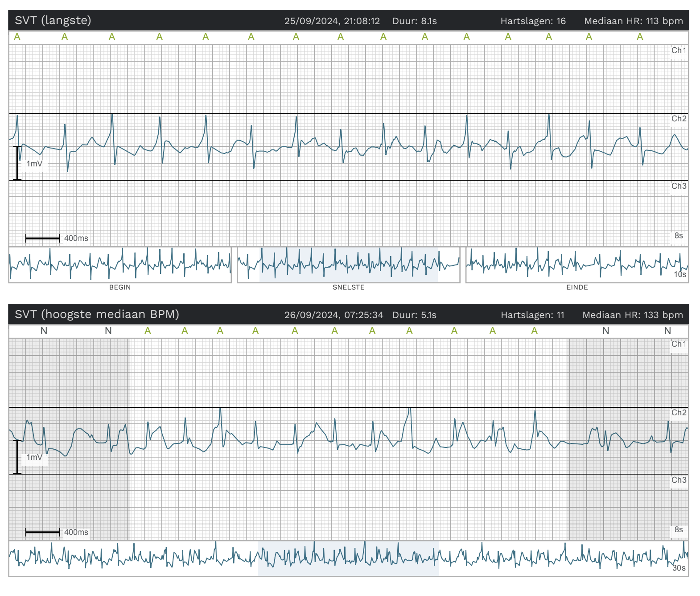The width and height of the screenshot is (700, 596).
Task: Select the "SVT (hoogste mediaan BPM)" title
Action: [x=97, y=315]
